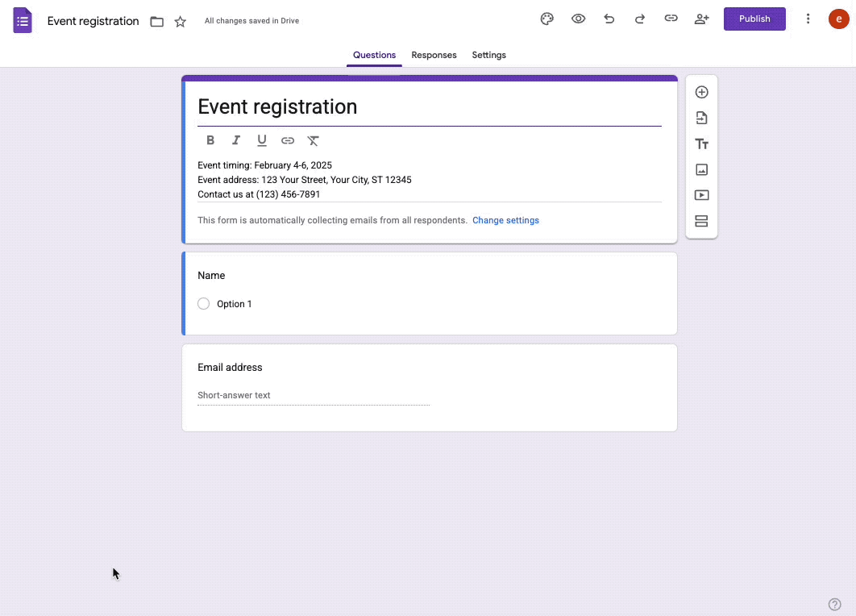
Task: Customize theme with the palette icon
Action: (x=547, y=19)
